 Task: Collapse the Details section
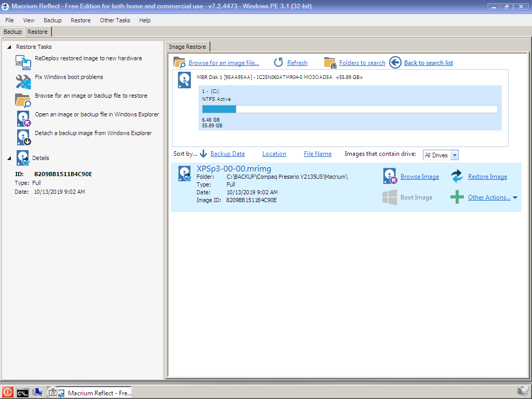9,158
